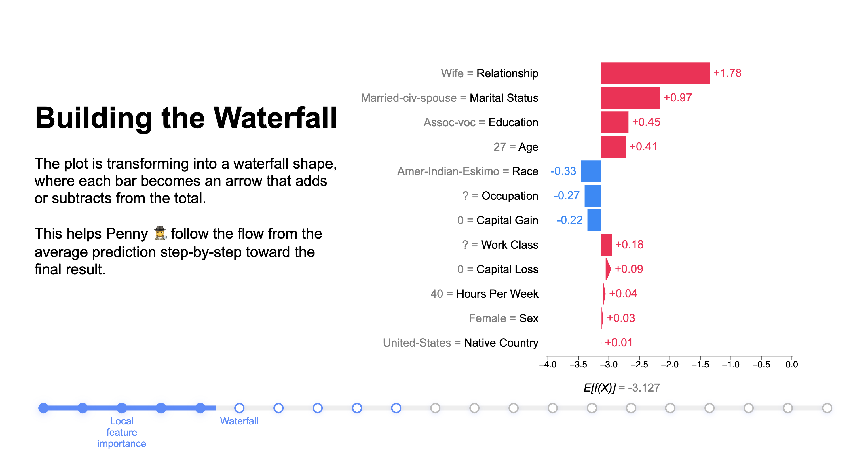Screen dimensions: 868x455
Task: Click the Building the Waterfall heading
Action: pos(186,118)
